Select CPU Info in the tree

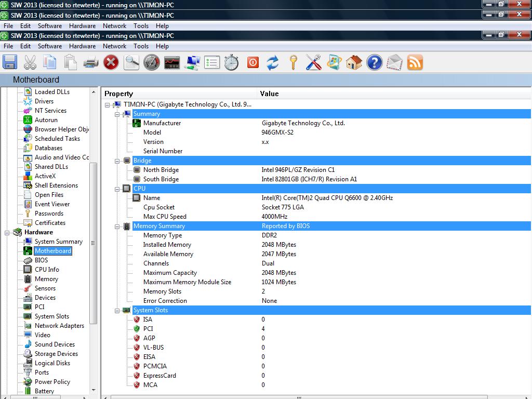(x=47, y=270)
